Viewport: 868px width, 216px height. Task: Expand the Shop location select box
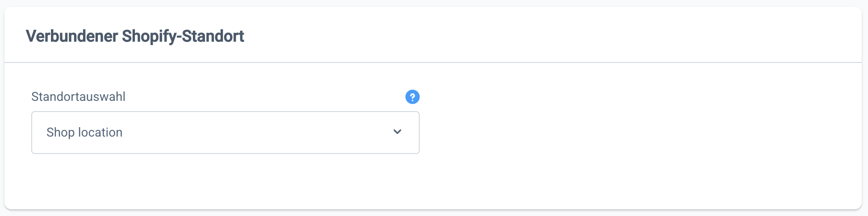[225, 133]
